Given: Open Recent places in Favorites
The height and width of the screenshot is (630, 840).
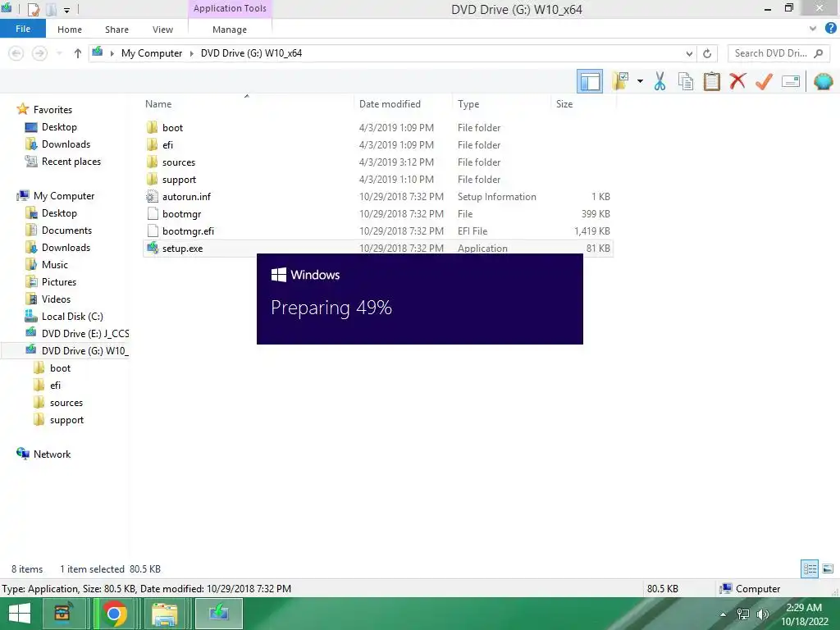Looking at the screenshot, I should pos(71,162).
